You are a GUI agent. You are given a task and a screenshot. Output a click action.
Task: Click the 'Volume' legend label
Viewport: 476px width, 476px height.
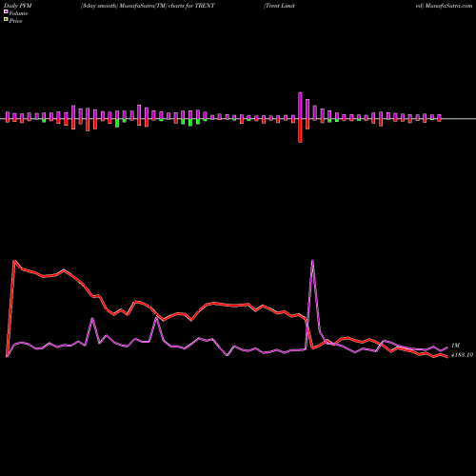[18, 13]
